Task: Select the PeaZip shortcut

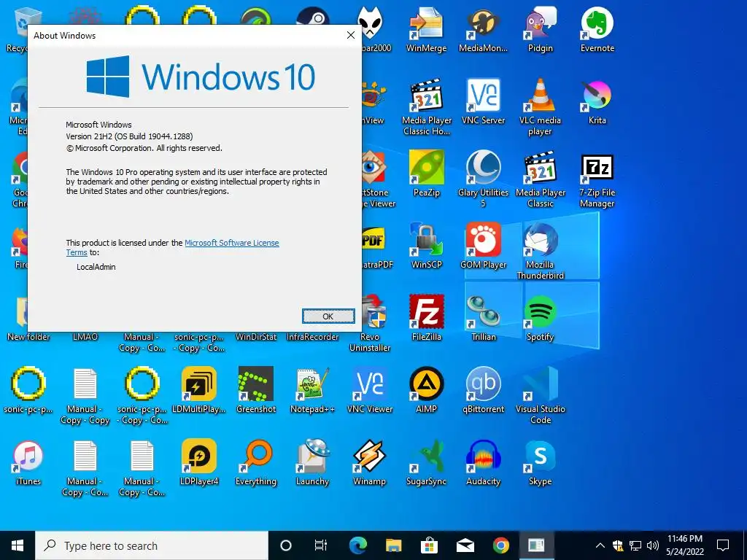Action: point(426,174)
